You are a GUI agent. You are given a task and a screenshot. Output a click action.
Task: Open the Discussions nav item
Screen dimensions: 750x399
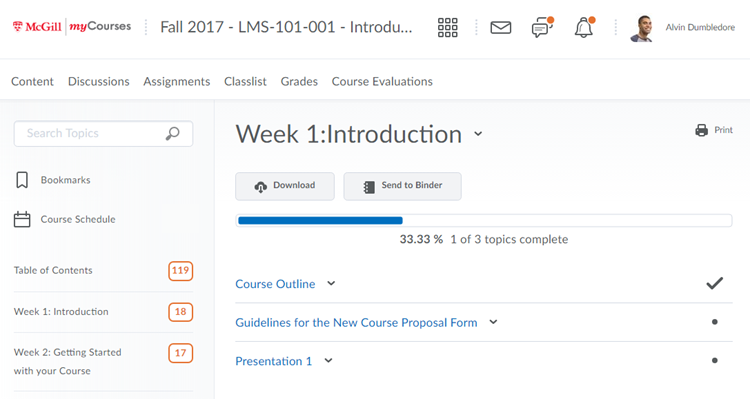(x=99, y=81)
